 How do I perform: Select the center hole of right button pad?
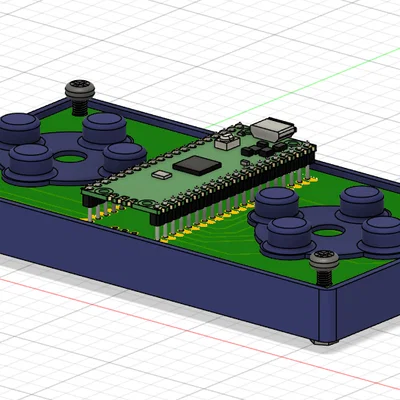click(x=328, y=231)
